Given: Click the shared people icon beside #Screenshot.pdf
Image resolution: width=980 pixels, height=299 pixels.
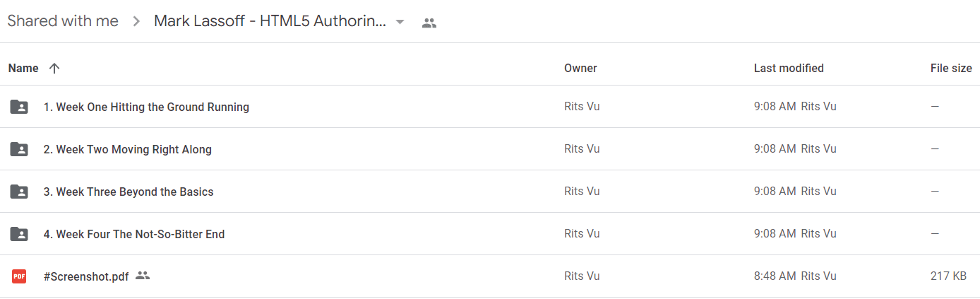Looking at the screenshot, I should coord(143,276).
